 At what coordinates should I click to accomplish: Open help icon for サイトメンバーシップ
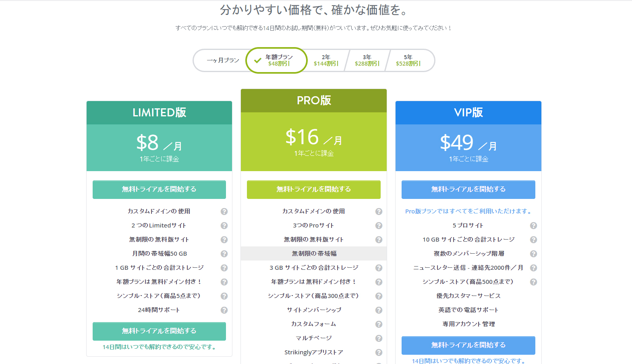tap(379, 310)
